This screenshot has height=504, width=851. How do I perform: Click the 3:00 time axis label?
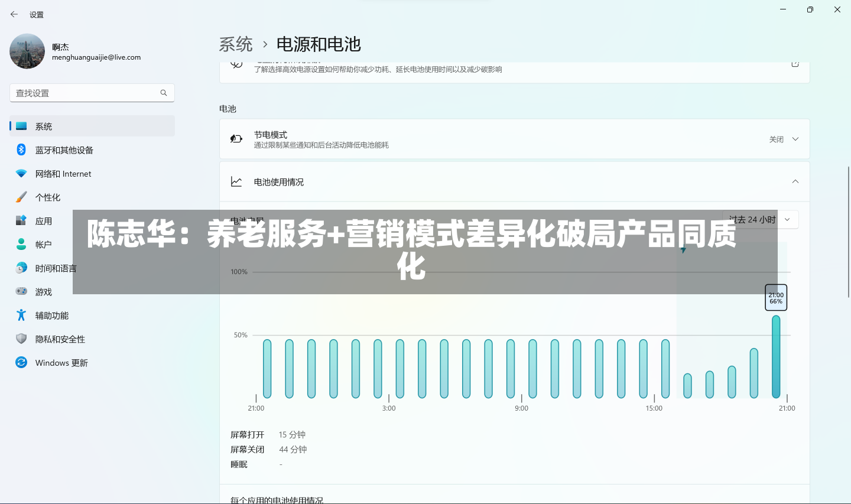[x=389, y=408]
